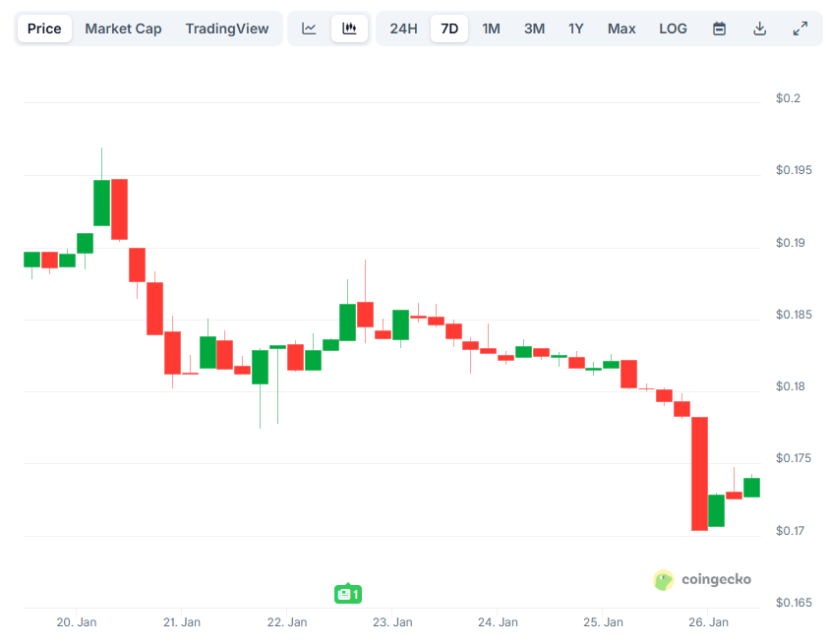Click the tallest red candlestick near 26 Jan
The height and width of the screenshot is (644, 828).
(700, 472)
